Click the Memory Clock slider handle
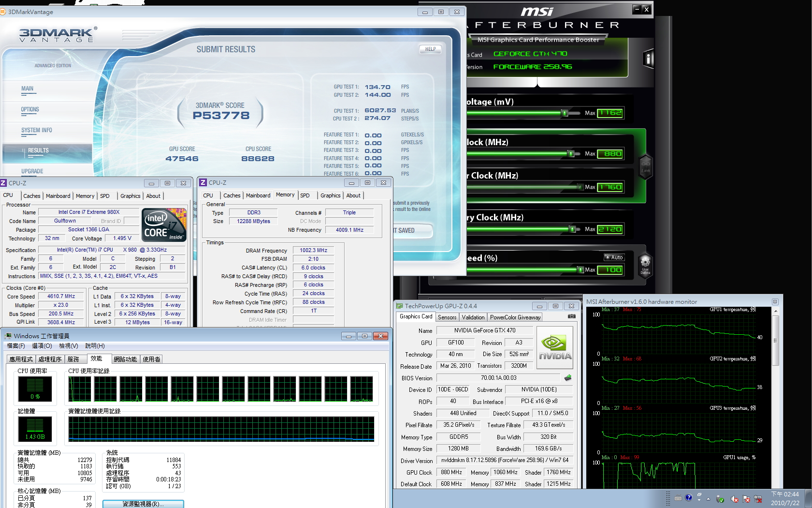Screen dimensions: 812x508 click(x=572, y=229)
